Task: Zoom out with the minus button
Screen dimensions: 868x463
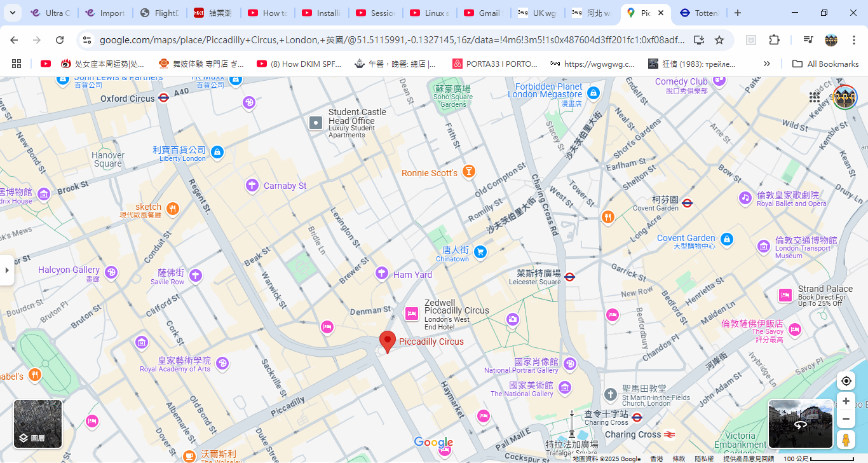Action: pyautogui.click(x=846, y=419)
